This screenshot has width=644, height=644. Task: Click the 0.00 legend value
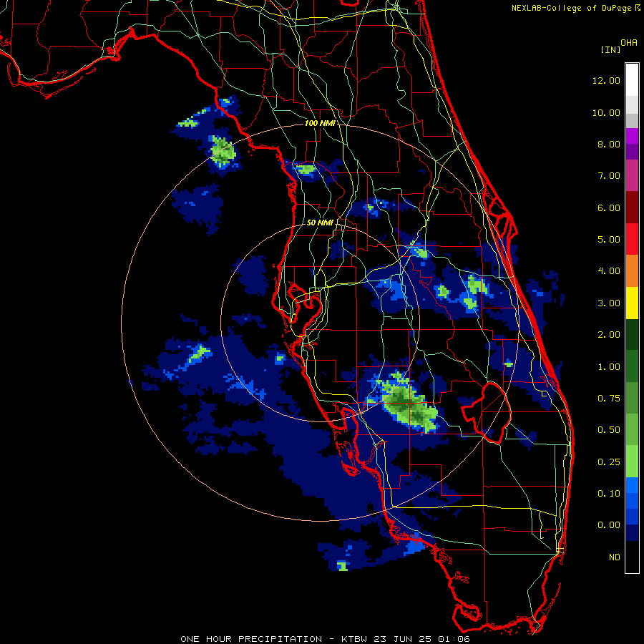609,525
